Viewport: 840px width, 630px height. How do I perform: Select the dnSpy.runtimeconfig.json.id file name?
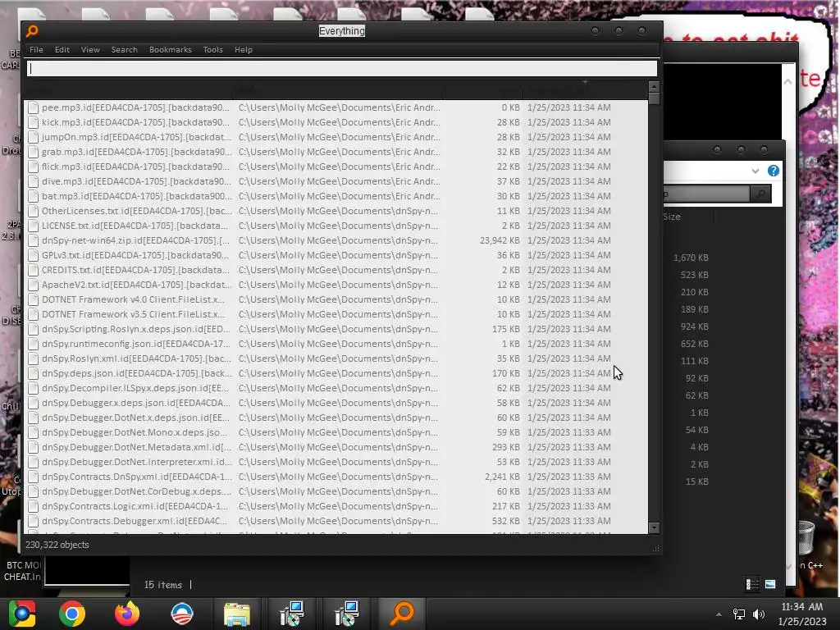coord(136,344)
